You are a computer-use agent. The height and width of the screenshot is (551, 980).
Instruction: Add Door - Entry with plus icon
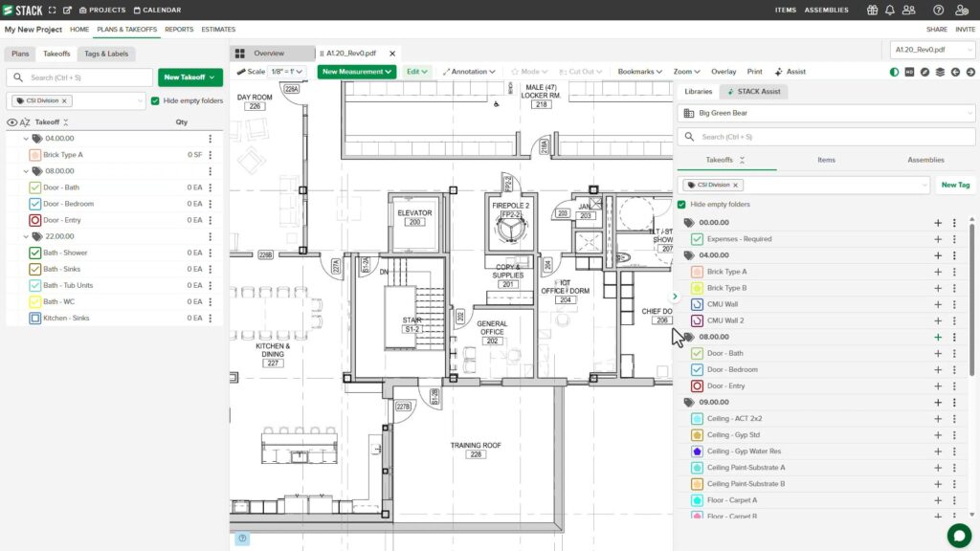(x=938, y=386)
